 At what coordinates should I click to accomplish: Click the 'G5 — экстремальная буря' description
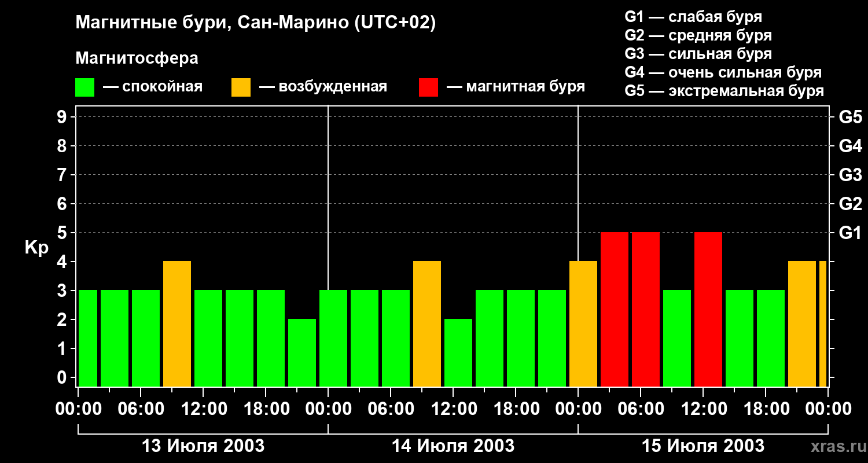[x=724, y=91]
